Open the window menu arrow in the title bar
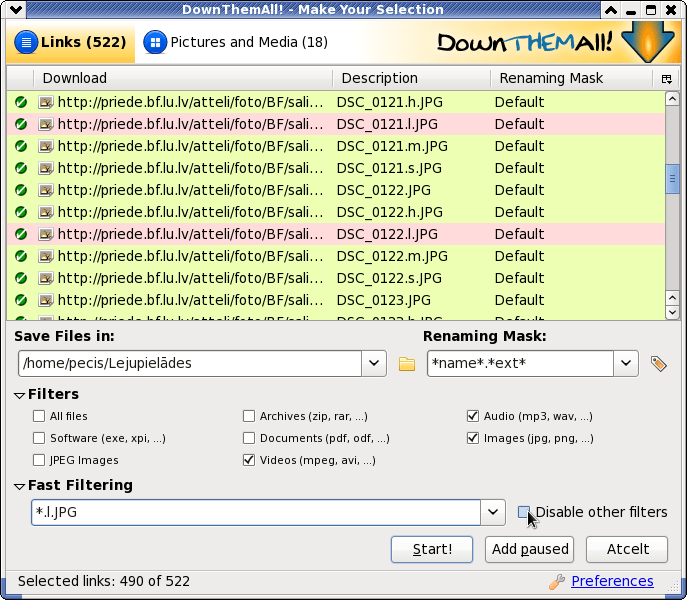 [16, 10]
